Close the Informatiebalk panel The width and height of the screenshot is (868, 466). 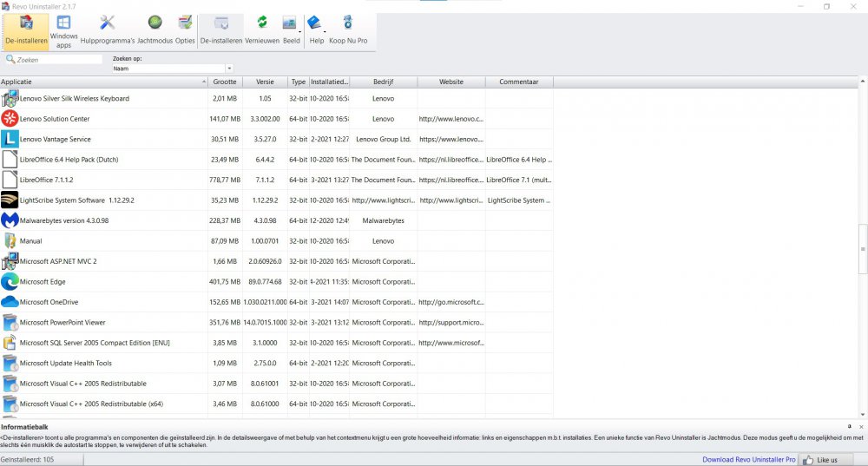pos(860,427)
